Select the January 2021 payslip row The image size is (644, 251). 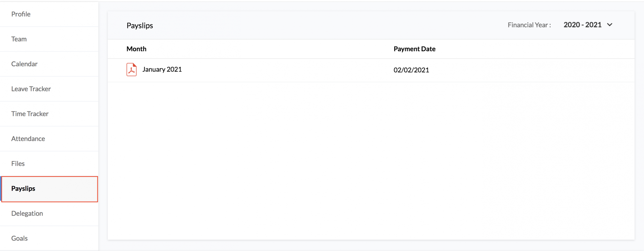371,70
